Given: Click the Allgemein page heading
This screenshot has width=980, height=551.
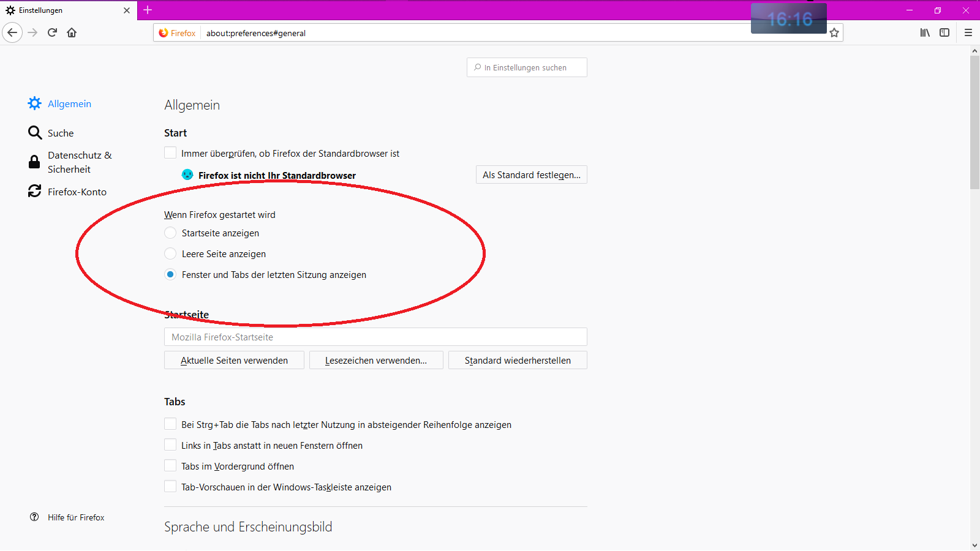Looking at the screenshot, I should coord(192,105).
